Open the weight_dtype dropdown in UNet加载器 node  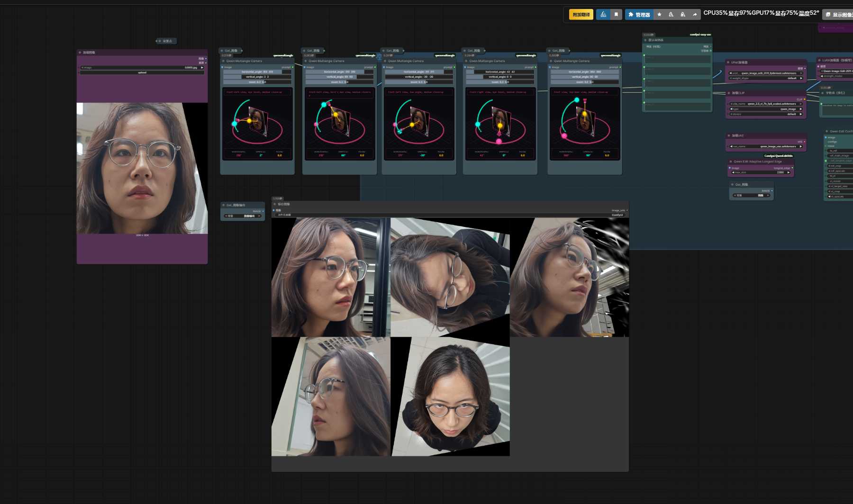(x=766, y=79)
